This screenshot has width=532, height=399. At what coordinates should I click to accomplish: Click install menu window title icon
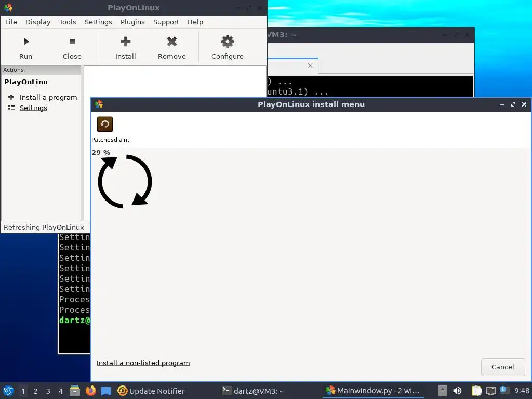point(99,104)
